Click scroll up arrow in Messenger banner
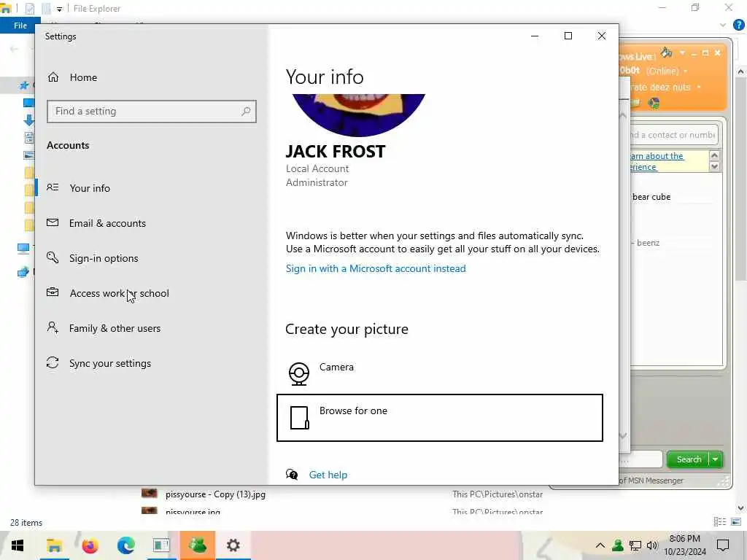The height and width of the screenshot is (560, 747). [x=714, y=156]
